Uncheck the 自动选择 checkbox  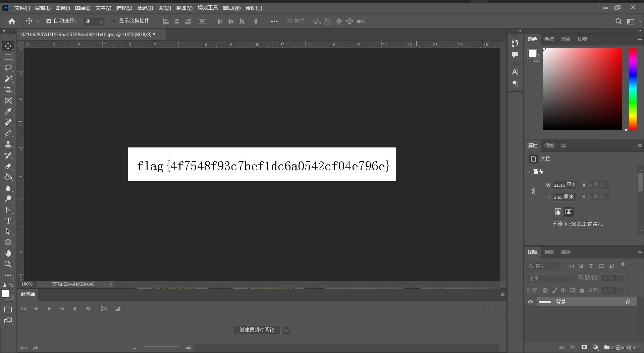coord(49,21)
